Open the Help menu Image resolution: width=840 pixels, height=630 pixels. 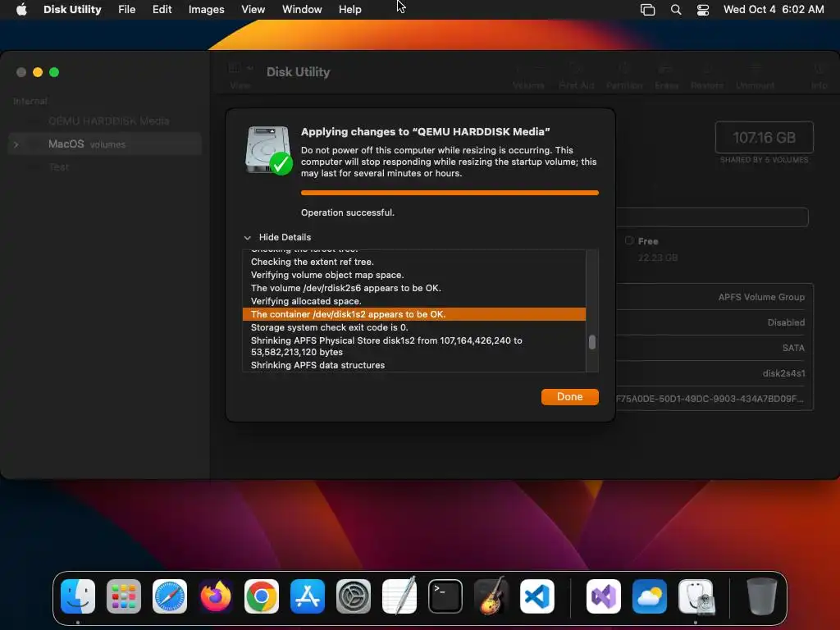point(349,10)
